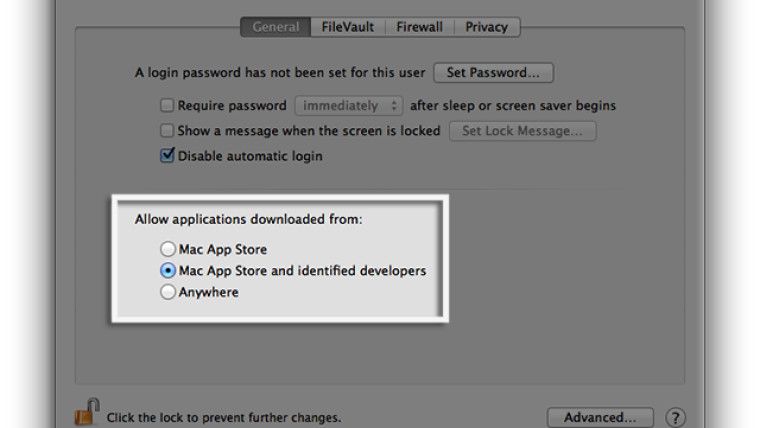This screenshot has width=760, height=428.
Task: Click the Set Password button
Action: click(494, 73)
